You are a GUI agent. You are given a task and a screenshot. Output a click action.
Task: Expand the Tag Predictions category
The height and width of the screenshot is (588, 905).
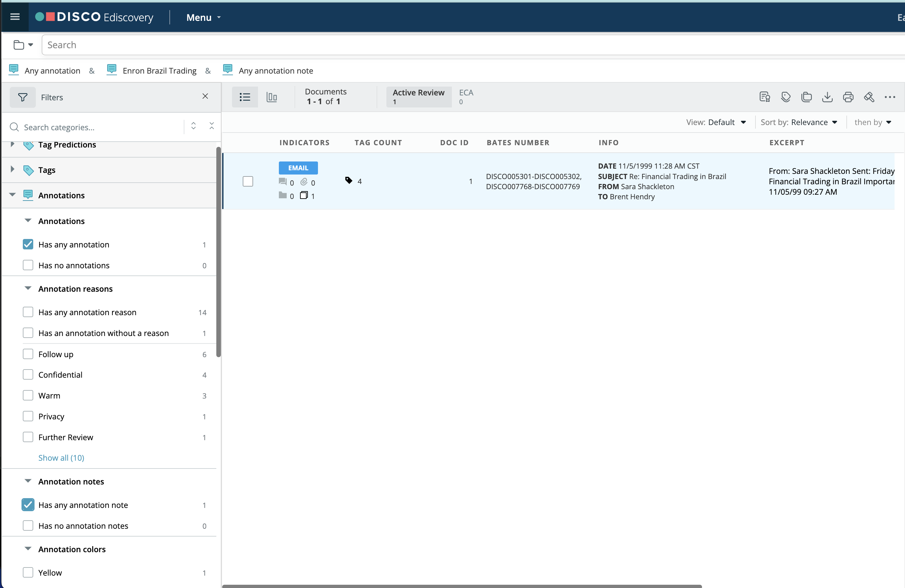(x=12, y=145)
